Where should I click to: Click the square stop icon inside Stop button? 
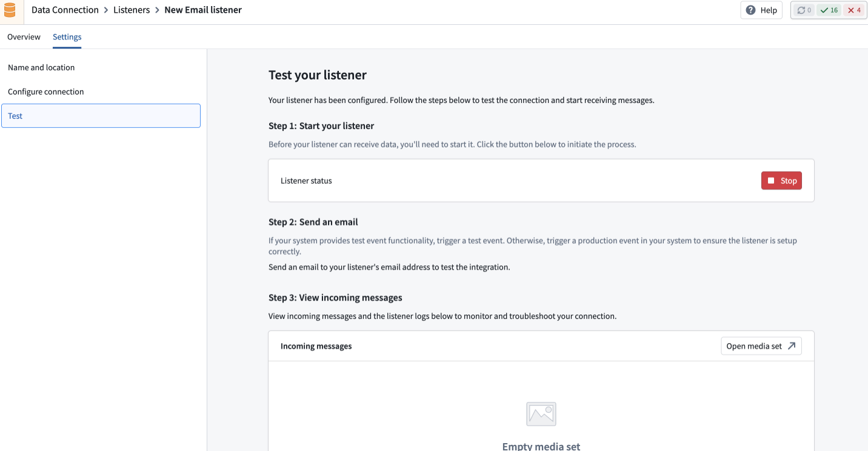point(771,180)
